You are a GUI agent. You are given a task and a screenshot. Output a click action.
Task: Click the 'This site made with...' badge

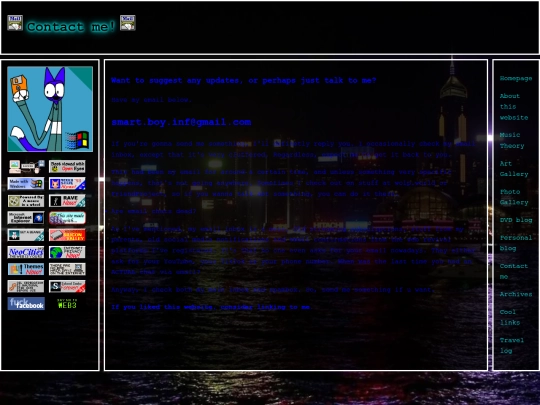tap(67, 218)
